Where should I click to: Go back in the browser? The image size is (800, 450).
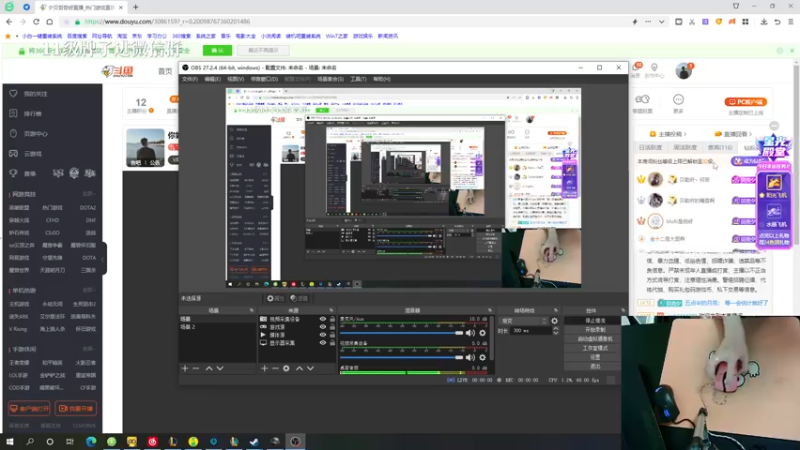[9, 22]
